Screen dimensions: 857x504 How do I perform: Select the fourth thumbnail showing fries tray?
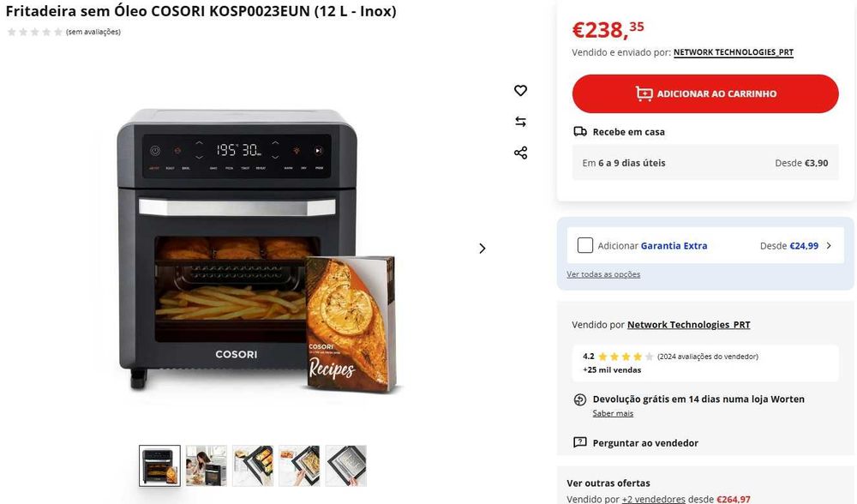pos(299,465)
